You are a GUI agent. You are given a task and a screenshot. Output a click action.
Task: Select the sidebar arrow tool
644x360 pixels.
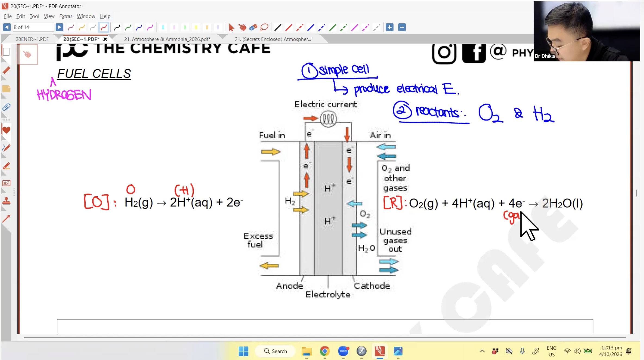pyautogui.click(x=6, y=219)
